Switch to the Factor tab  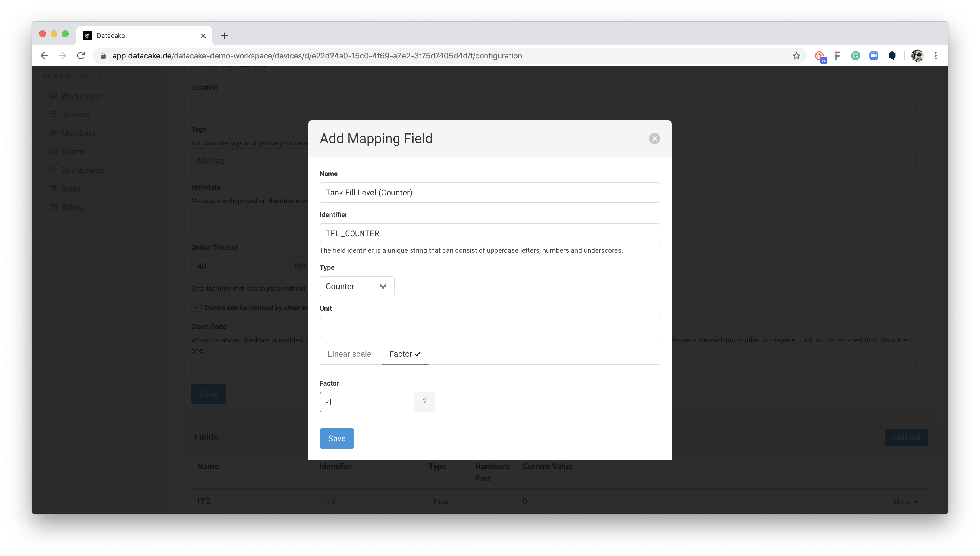(x=405, y=354)
